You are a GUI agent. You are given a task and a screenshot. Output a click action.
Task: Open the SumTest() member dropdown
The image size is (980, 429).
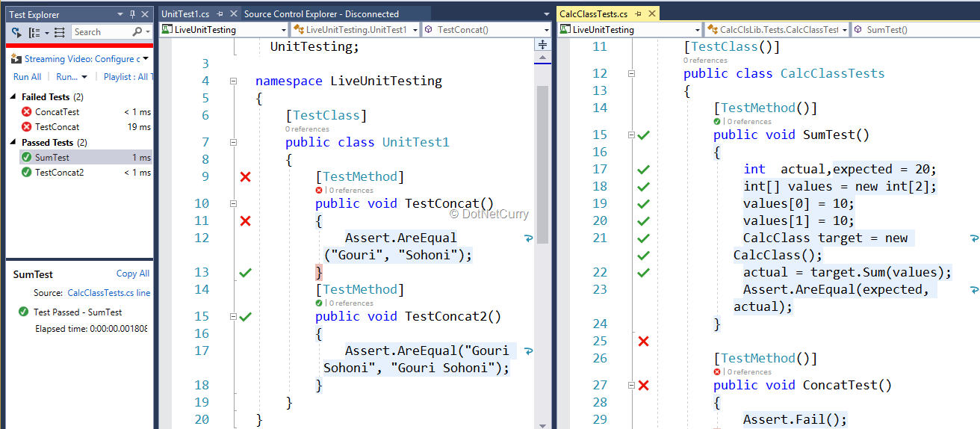(x=916, y=30)
